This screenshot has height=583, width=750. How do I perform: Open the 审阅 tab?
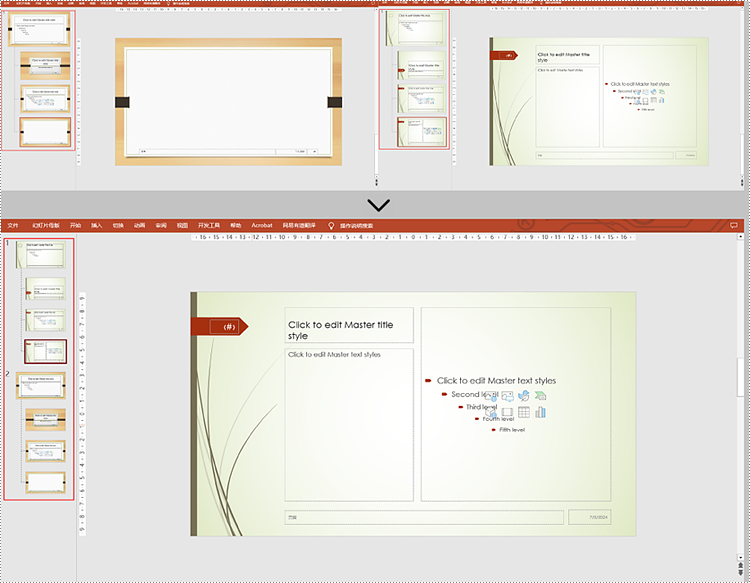click(x=161, y=225)
